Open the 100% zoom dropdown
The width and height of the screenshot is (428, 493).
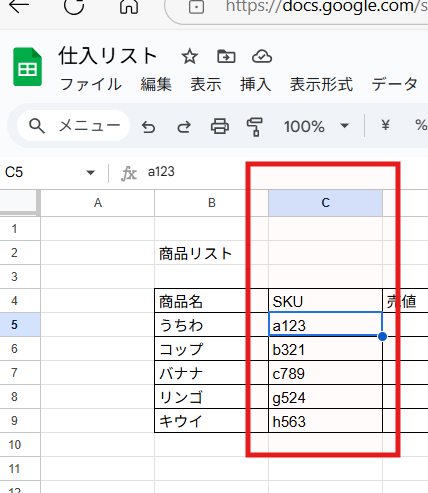pos(316,127)
